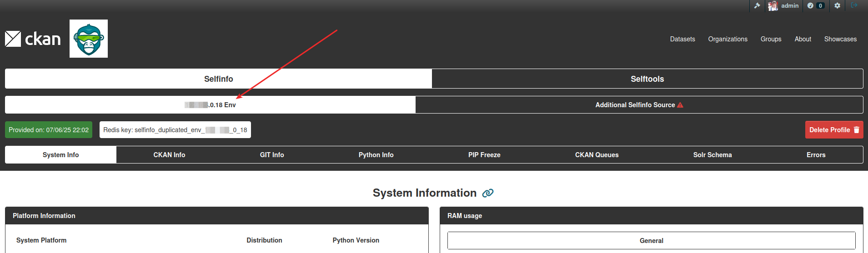Open the dashboard notifications counter icon
The width and height of the screenshot is (868, 253).
click(x=816, y=6)
